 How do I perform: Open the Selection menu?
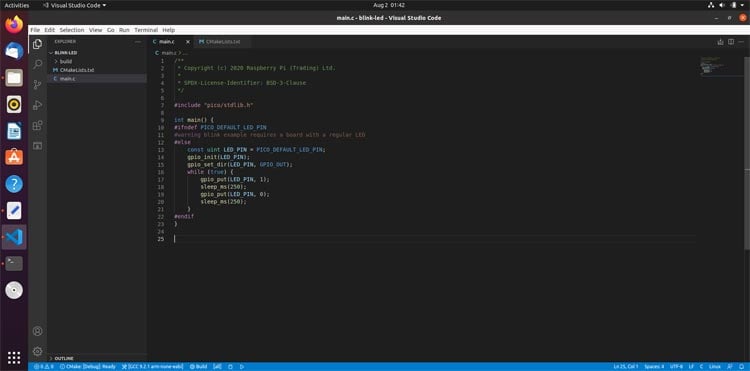point(72,30)
